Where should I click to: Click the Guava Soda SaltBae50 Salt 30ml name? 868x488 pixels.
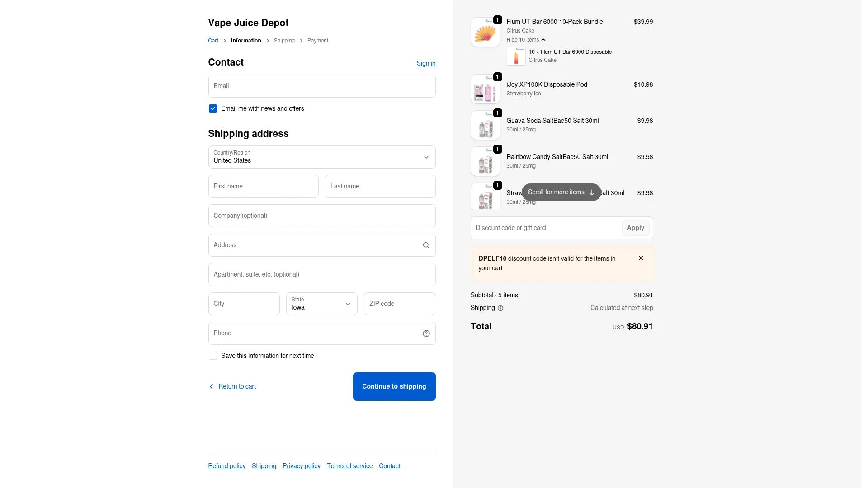pyautogui.click(x=552, y=121)
